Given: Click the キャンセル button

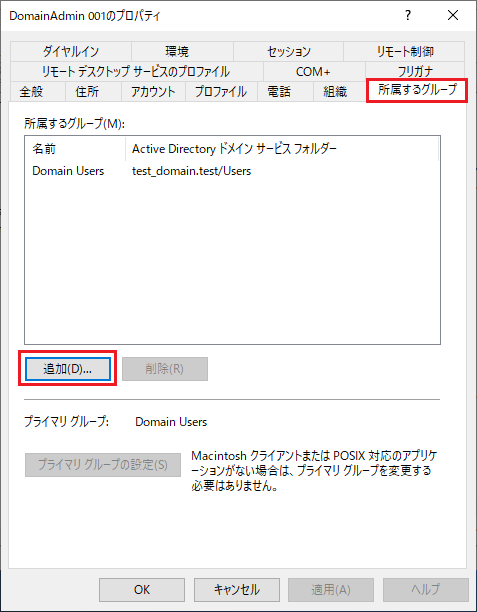Looking at the screenshot, I should 237,590.
